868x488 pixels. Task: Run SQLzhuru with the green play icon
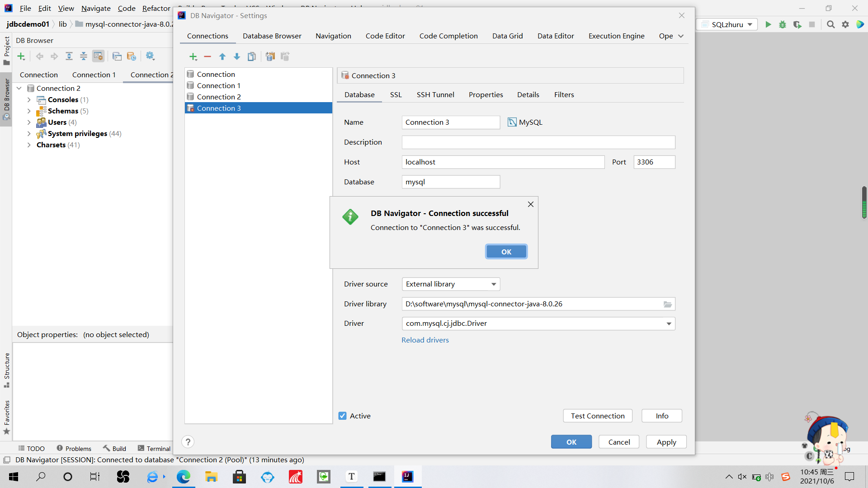tap(768, 25)
